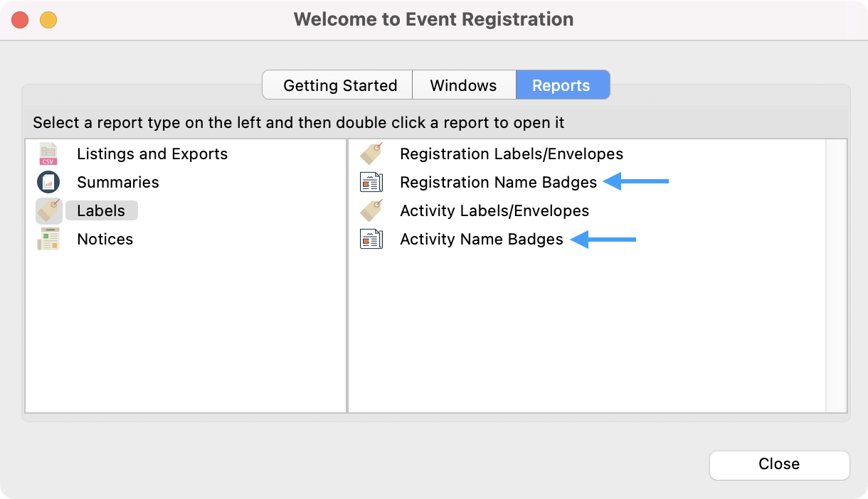Select the Registration Name Badges report text
This screenshot has height=499, width=868.
click(x=498, y=183)
